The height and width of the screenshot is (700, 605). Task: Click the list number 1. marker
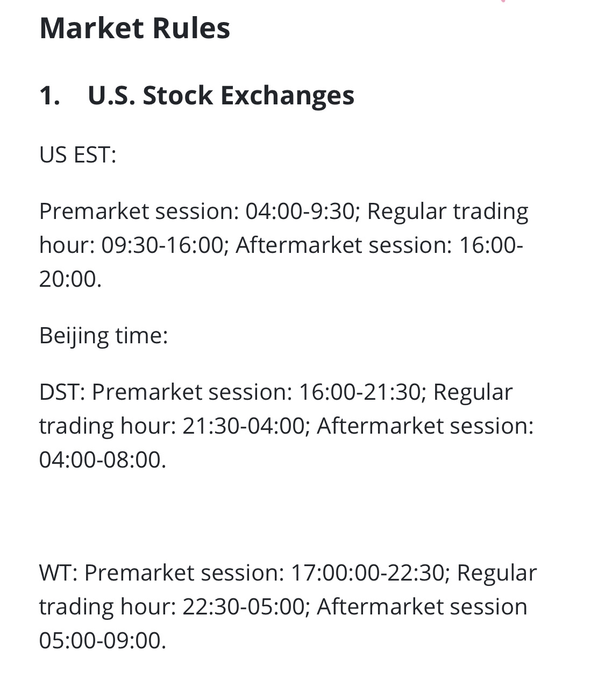click(x=49, y=95)
